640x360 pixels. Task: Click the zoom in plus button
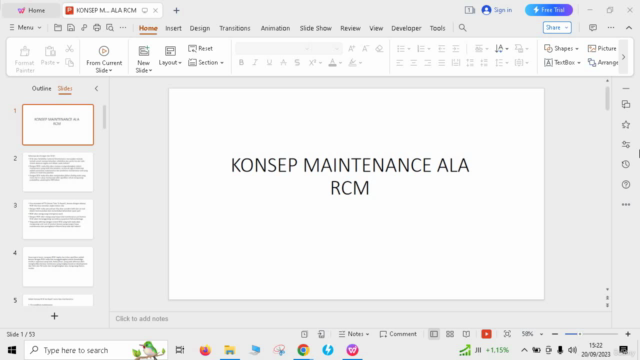628,334
